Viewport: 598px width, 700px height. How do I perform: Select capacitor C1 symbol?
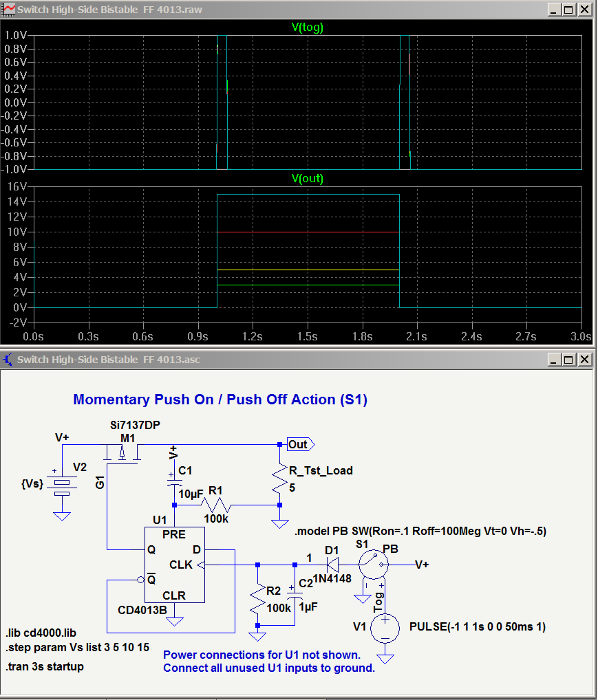pos(174,481)
